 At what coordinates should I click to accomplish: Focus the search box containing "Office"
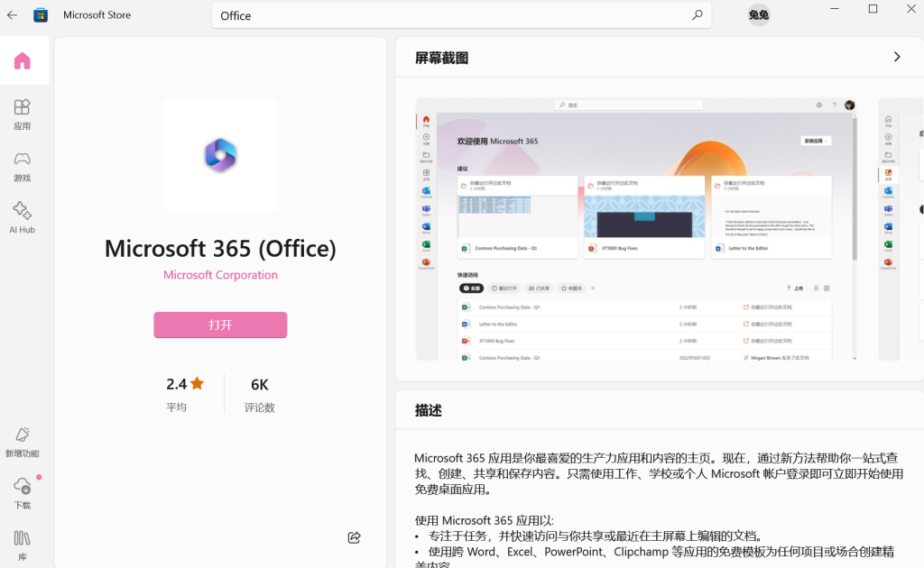(x=461, y=15)
